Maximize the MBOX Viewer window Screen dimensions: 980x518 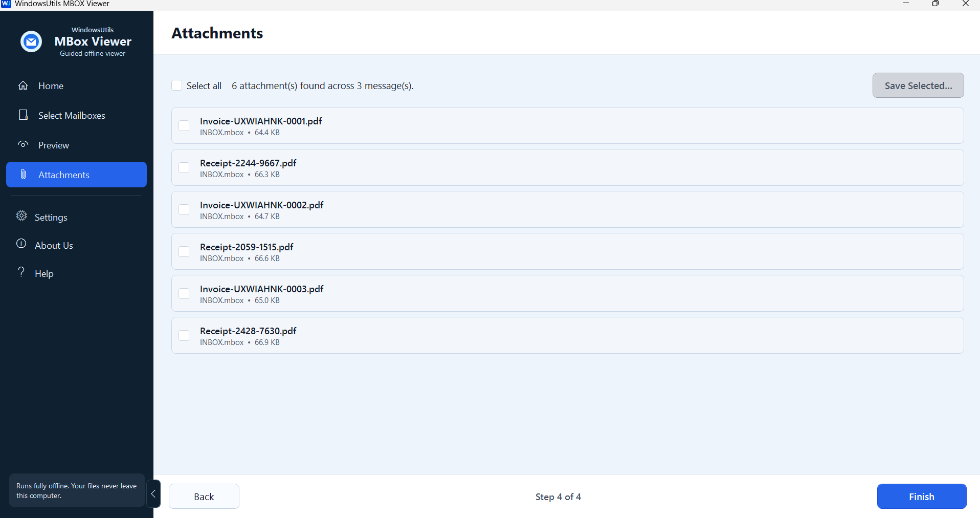click(936, 4)
